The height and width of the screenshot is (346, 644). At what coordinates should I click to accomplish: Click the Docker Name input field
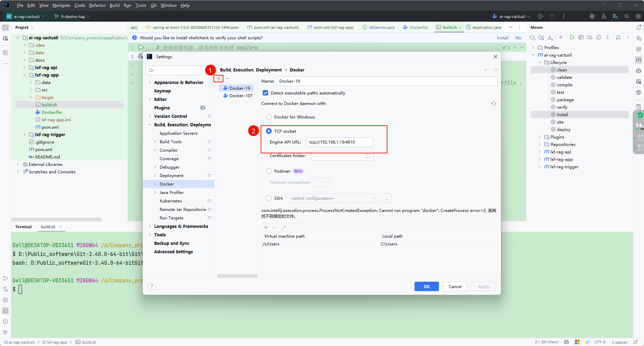click(x=387, y=81)
